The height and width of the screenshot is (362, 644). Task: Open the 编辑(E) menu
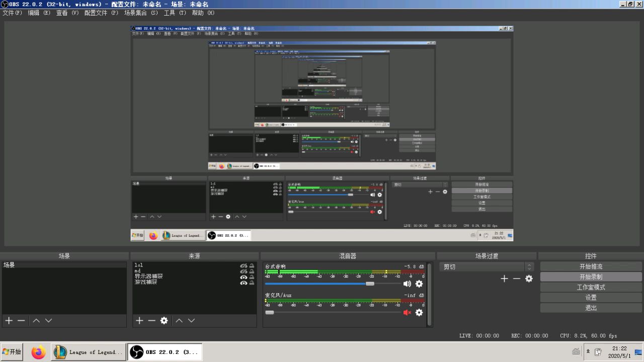[39, 13]
